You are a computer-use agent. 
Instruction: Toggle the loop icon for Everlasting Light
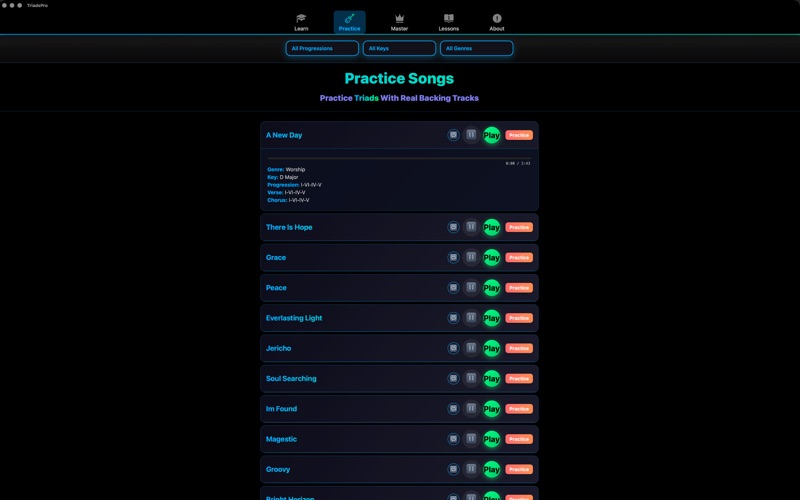click(x=453, y=318)
